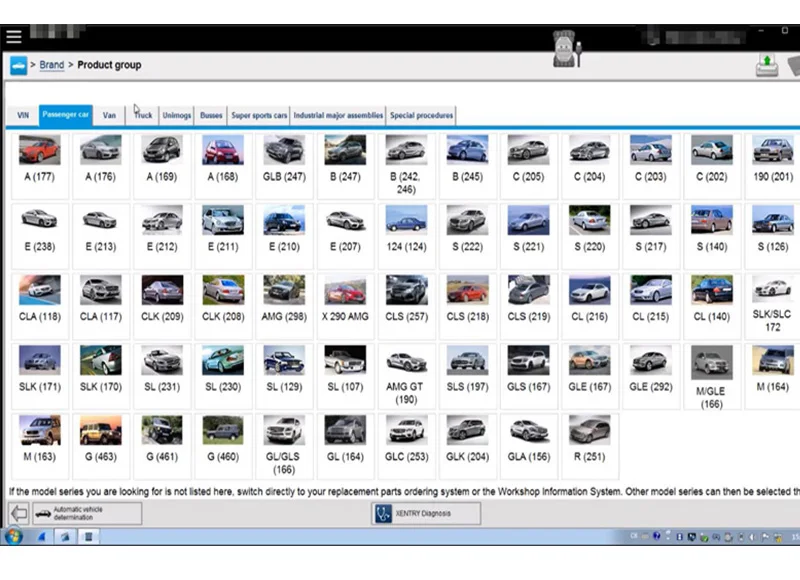Select the S (222) model series
This screenshot has width=800, height=580.
coord(467,230)
